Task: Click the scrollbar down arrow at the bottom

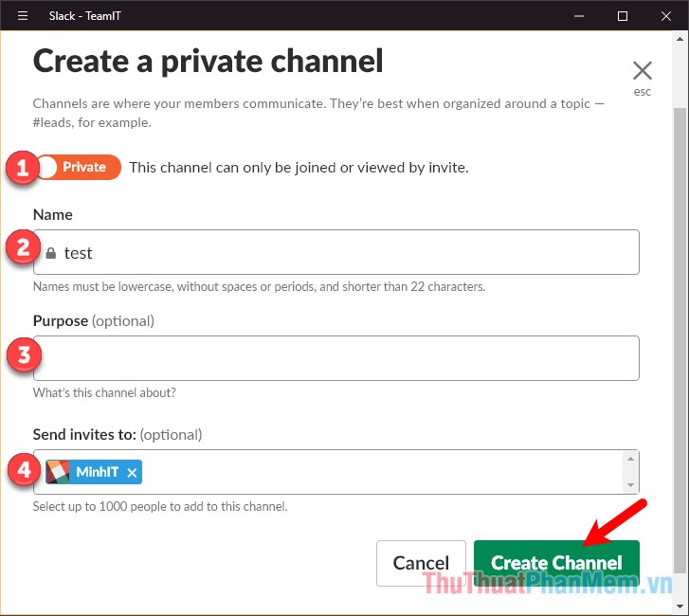Action: point(680,607)
